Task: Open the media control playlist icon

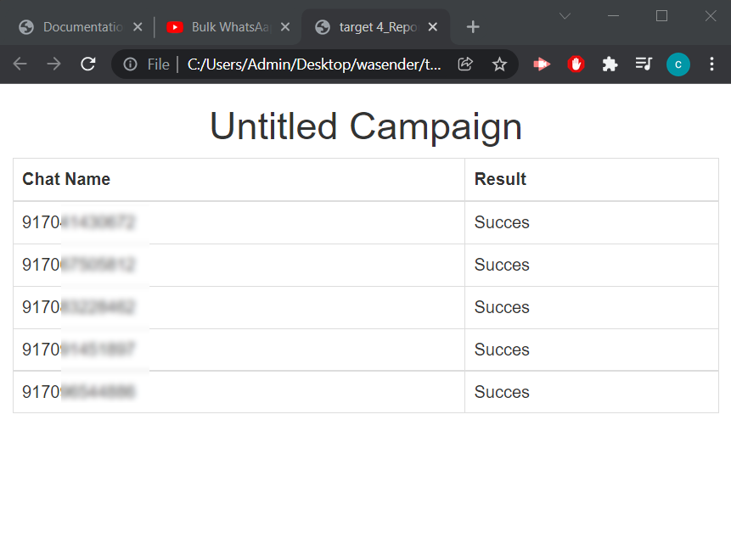Action: click(x=644, y=64)
